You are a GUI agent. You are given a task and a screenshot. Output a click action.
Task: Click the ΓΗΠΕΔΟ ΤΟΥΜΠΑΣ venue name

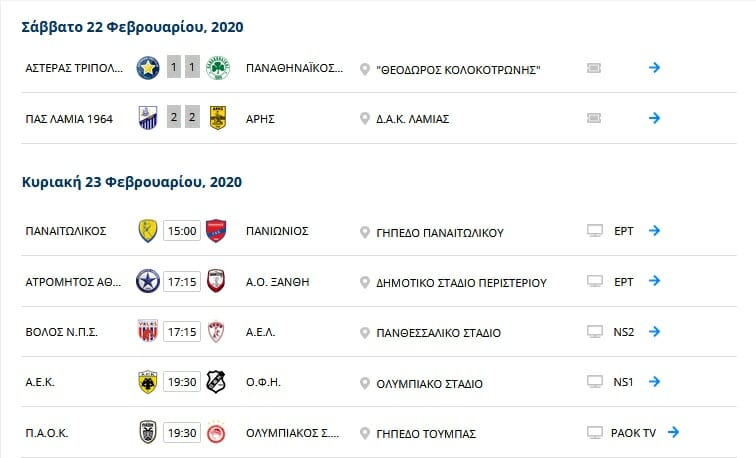pos(426,434)
